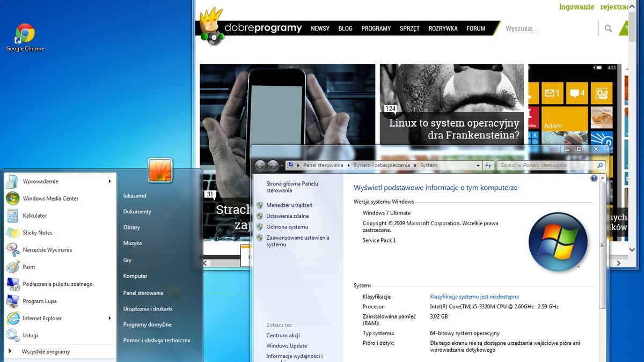
Task: Open Strona główna Panelu sterowania
Action: (292, 187)
